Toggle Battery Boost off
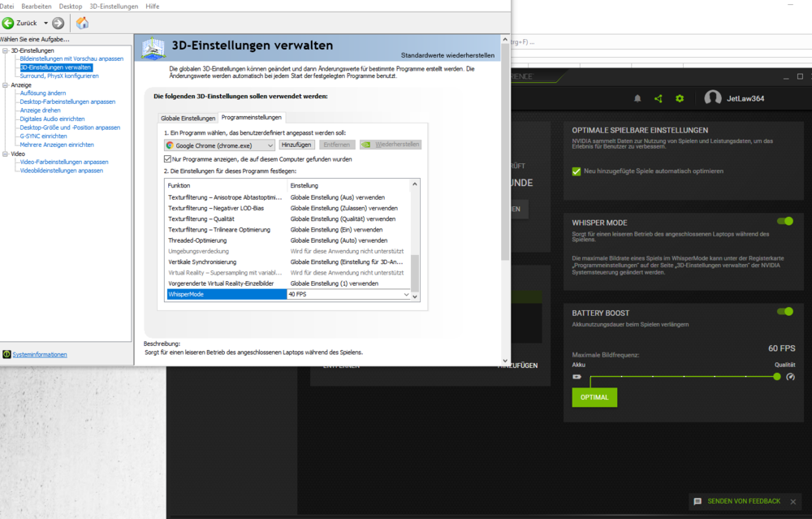 [x=784, y=311]
